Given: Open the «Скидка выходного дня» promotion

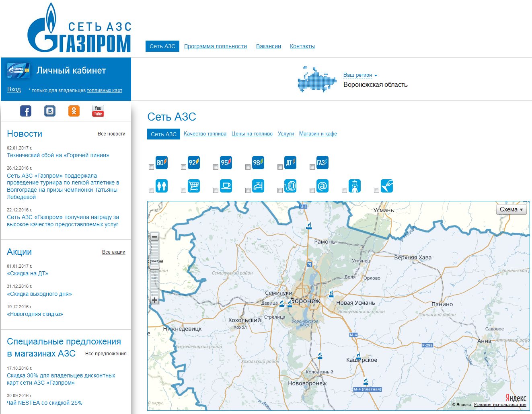Looking at the screenshot, I should pyautogui.click(x=39, y=294).
